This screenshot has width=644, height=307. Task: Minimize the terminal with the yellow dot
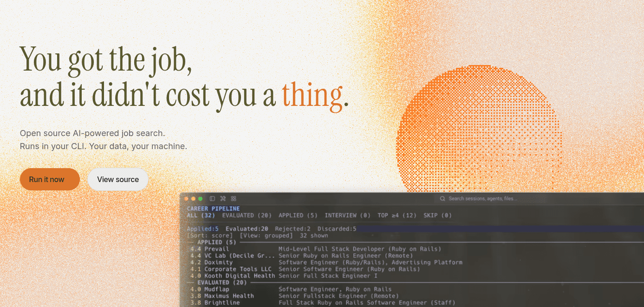click(x=194, y=199)
